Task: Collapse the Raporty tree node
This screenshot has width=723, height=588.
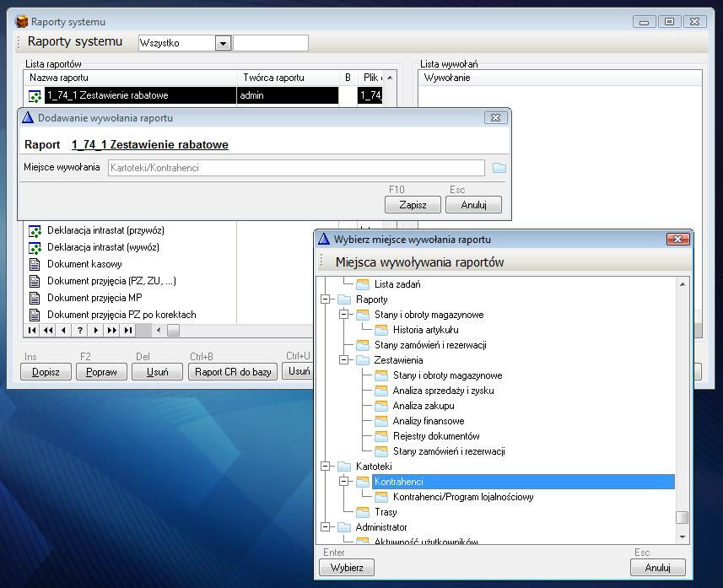Action: point(326,299)
